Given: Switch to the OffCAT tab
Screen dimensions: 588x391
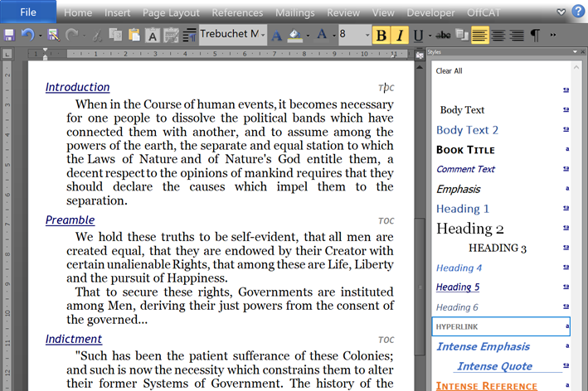Looking at the screenshot, I should point(484,12).
